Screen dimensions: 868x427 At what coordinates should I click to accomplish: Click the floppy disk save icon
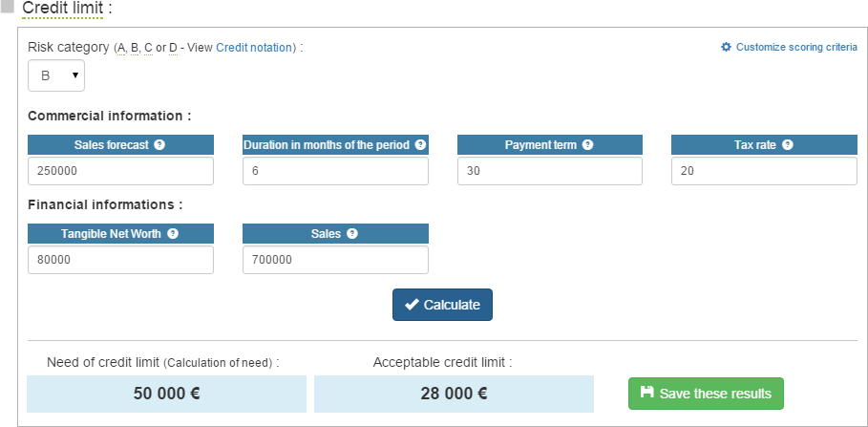tap(646, 393)
